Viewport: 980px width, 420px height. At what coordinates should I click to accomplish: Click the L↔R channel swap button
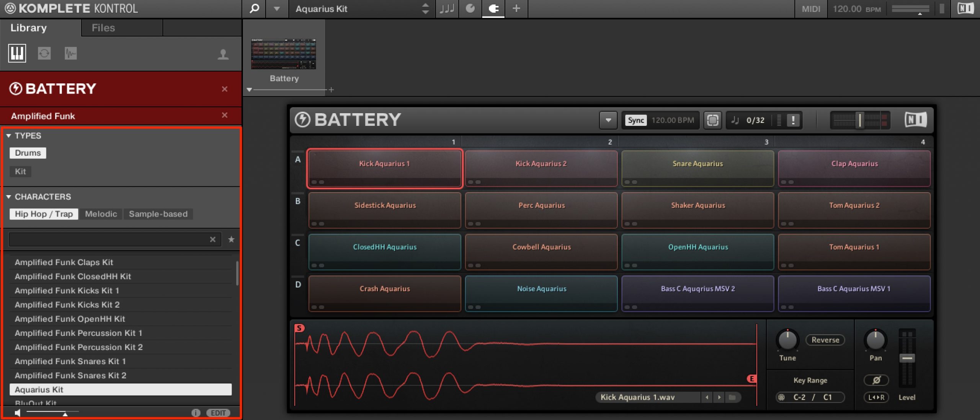(876, 397)
